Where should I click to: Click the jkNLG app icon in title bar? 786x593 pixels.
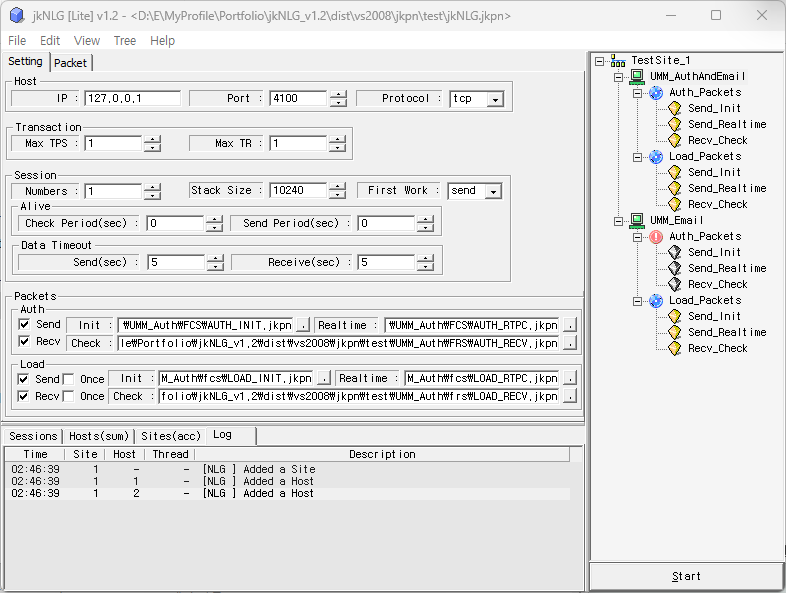pyautogui.click(x=15, y=15)
